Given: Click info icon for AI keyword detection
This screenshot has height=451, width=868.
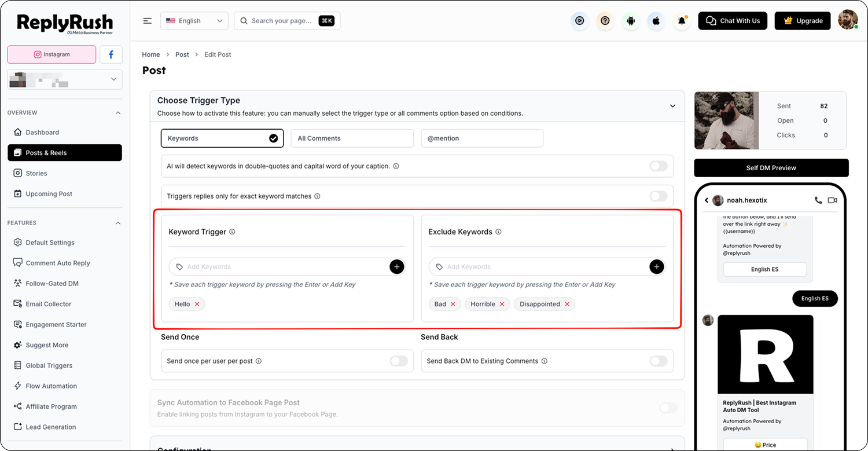Looking at the screenshot, I should (396, 166).
